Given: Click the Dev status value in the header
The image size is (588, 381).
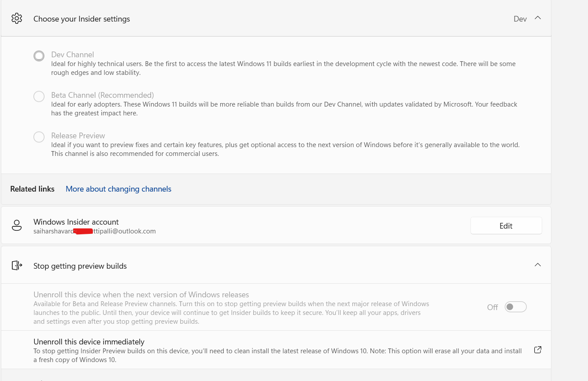Looking at the screenshot, I should pyautogui.click(x=520, y=19).
